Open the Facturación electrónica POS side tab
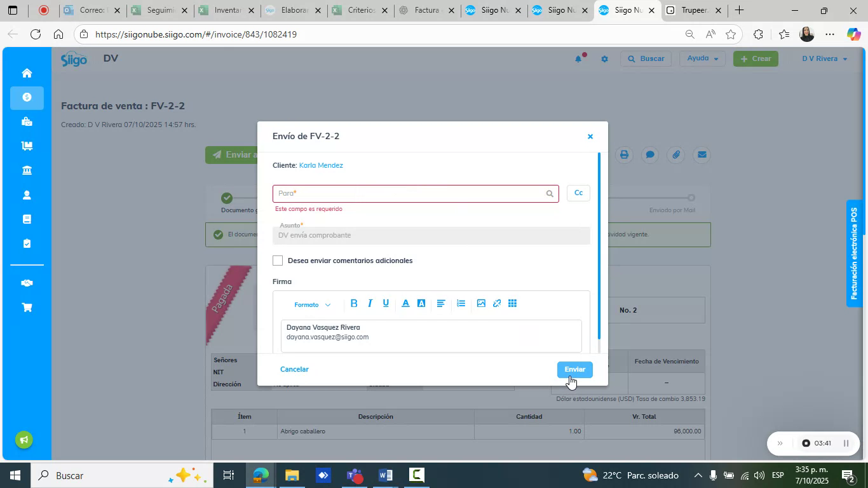This screenshot has width=868, height=488. [x=856, y=254]
